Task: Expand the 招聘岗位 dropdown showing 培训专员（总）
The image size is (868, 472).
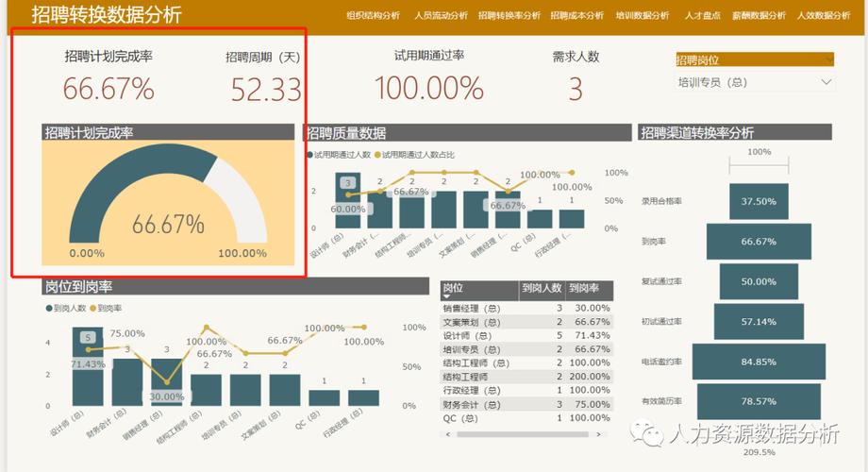Action: click(755, 82)
